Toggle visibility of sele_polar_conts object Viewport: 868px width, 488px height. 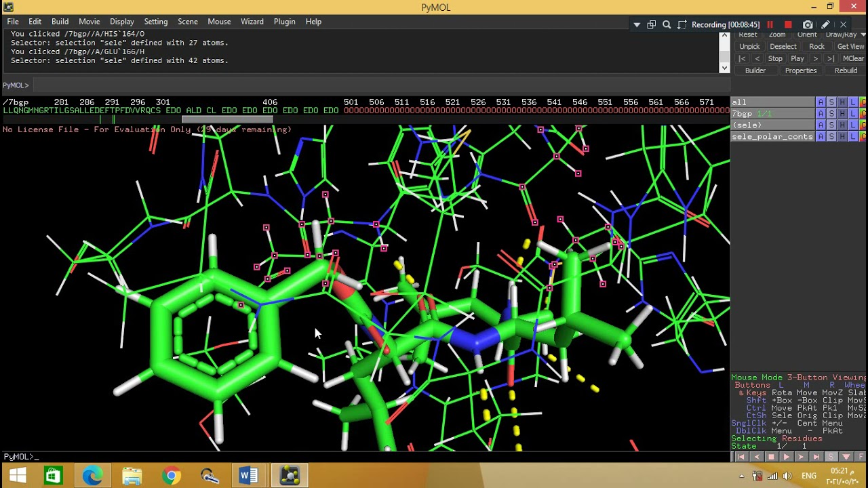pos(772,137)
